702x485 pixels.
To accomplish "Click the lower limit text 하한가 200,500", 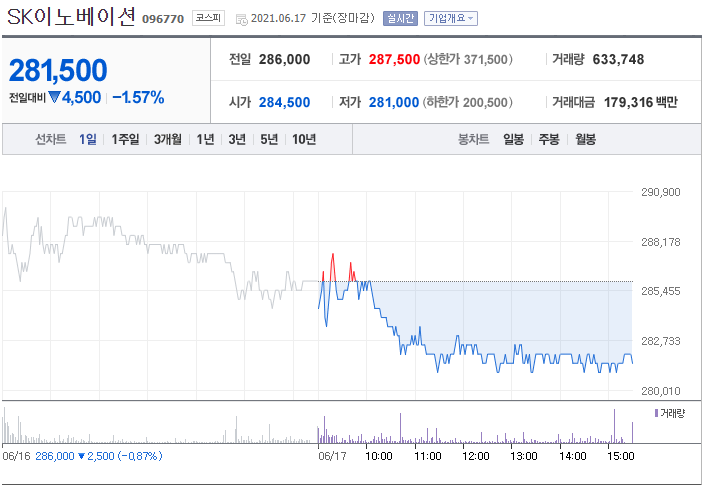I will pos(468,102).
